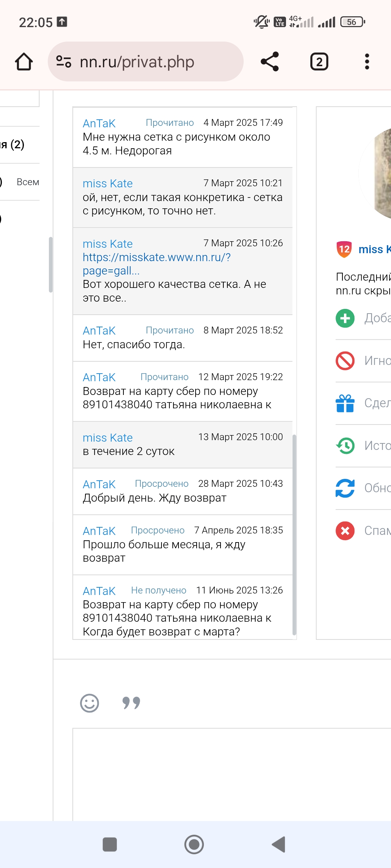Click the chat messages scrollbar
This screenshot has height=868, width=391.
(294, 535)
